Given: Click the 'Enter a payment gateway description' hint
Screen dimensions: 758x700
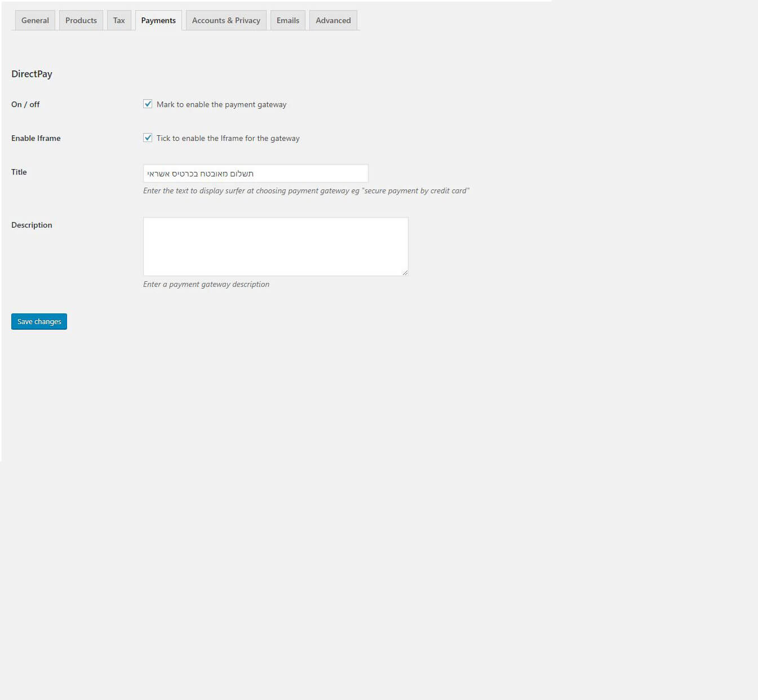Looking at the screenshot, I should click(206, 284).
